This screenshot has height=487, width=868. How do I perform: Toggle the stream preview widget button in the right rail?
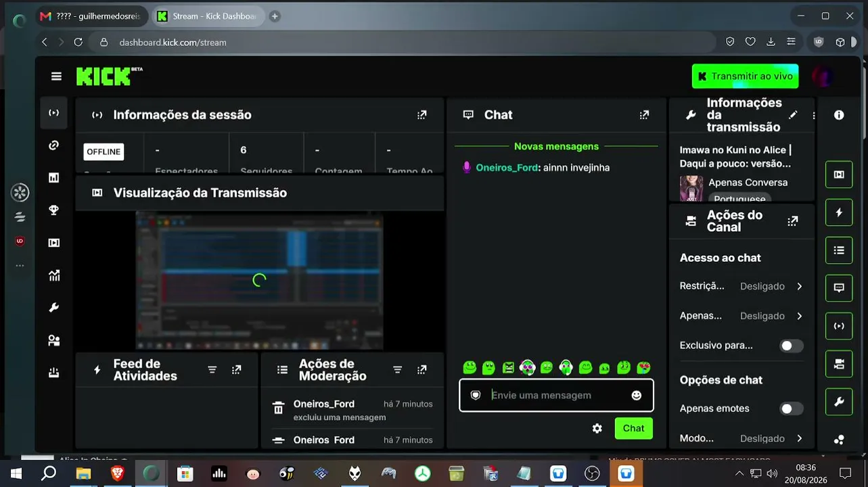pyautogui.click(x=839, y=175)
